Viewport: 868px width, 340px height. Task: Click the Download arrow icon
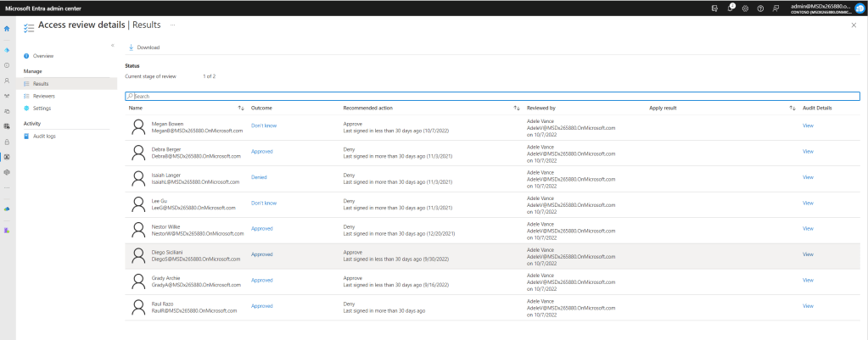point(132,47)
